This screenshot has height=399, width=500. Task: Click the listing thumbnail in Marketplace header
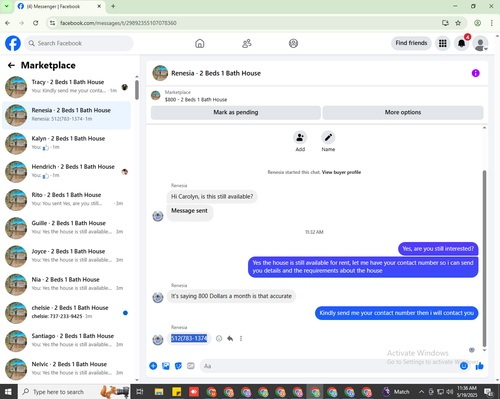tap(156, 96)
